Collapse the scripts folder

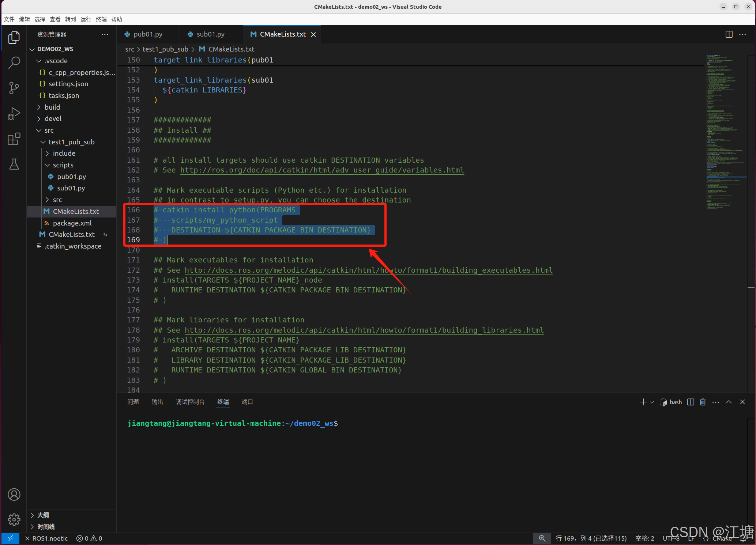pyautogui.click(x=63, y=165)
